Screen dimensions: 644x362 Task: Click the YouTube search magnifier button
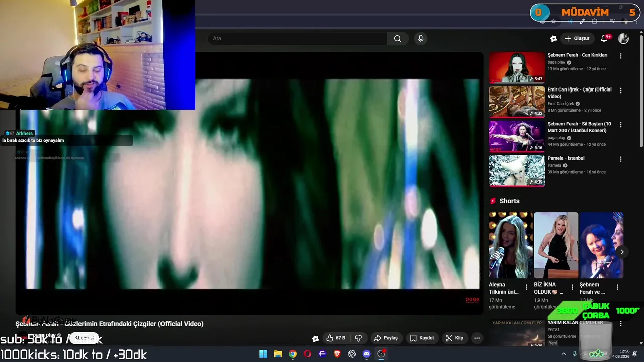click(x=397, y=39)
